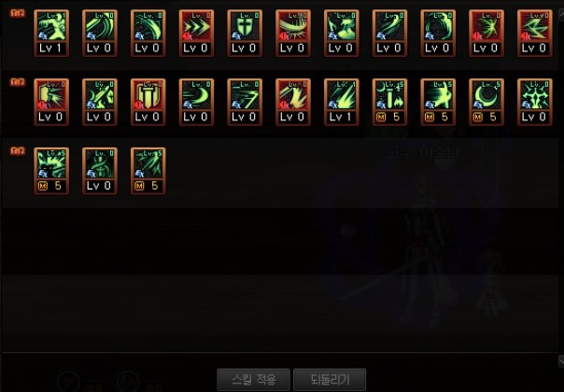The height and width of the screenshot is (392, 564).
Task: Pick the spiked emblem skill icon at Lv 0
Action: tap(535, 102)
